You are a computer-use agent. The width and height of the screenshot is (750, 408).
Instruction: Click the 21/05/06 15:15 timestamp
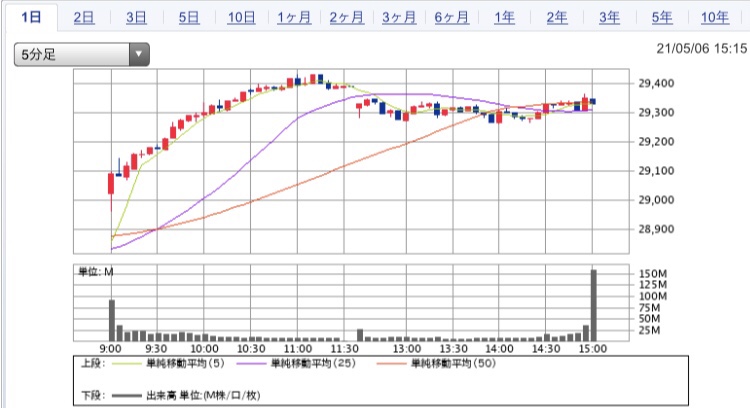701,48
